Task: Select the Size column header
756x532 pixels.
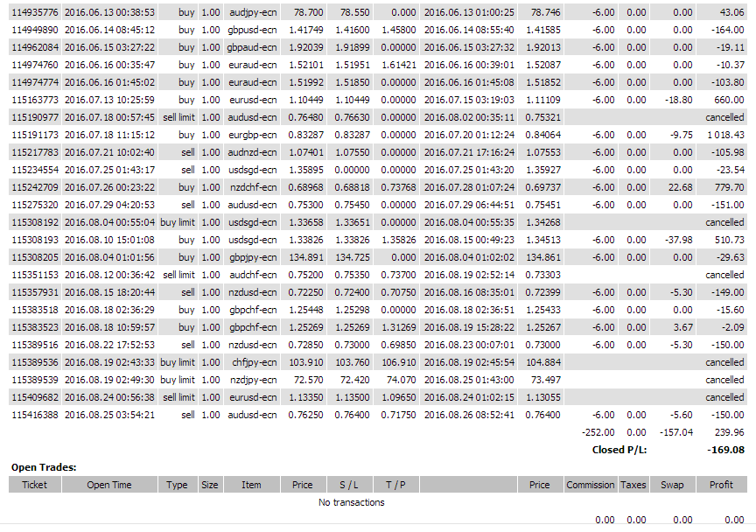Action: coord(210,485)
